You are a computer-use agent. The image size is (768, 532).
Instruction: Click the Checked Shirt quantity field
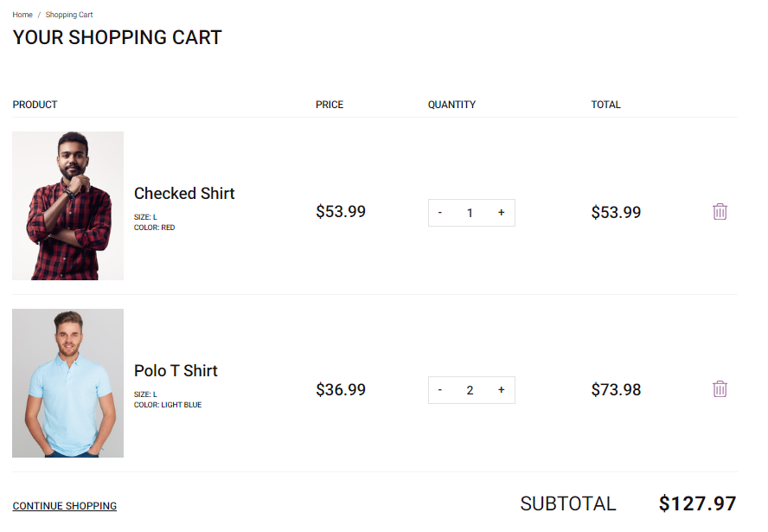point(470,213)
